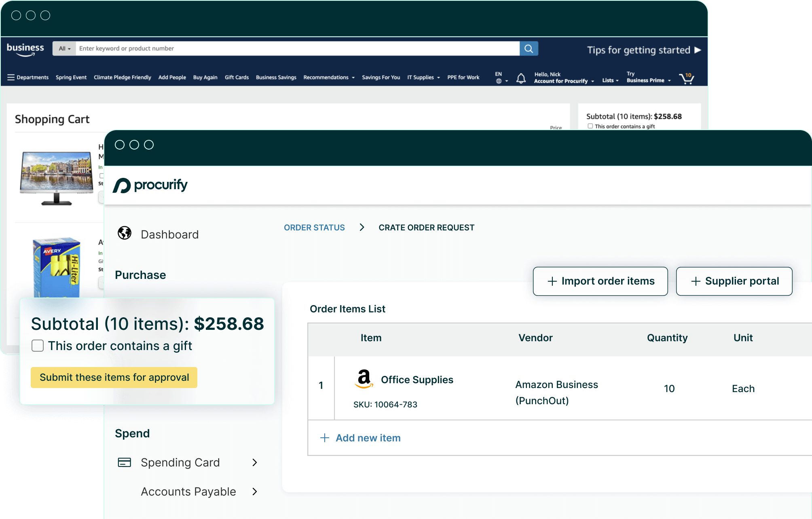Open the Recommendations dropdown menu
This screenshot has height=519, width=812.
tap(329, 77)
